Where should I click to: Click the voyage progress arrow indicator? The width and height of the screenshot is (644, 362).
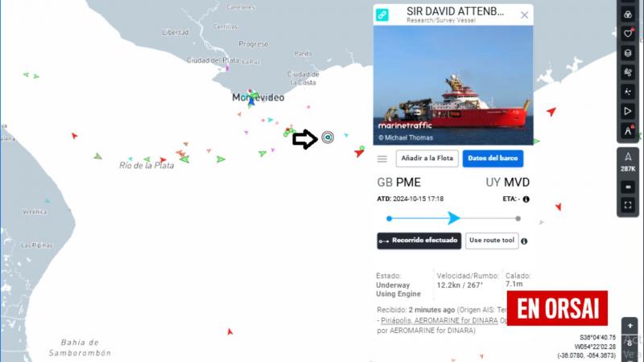click(453, 218)
